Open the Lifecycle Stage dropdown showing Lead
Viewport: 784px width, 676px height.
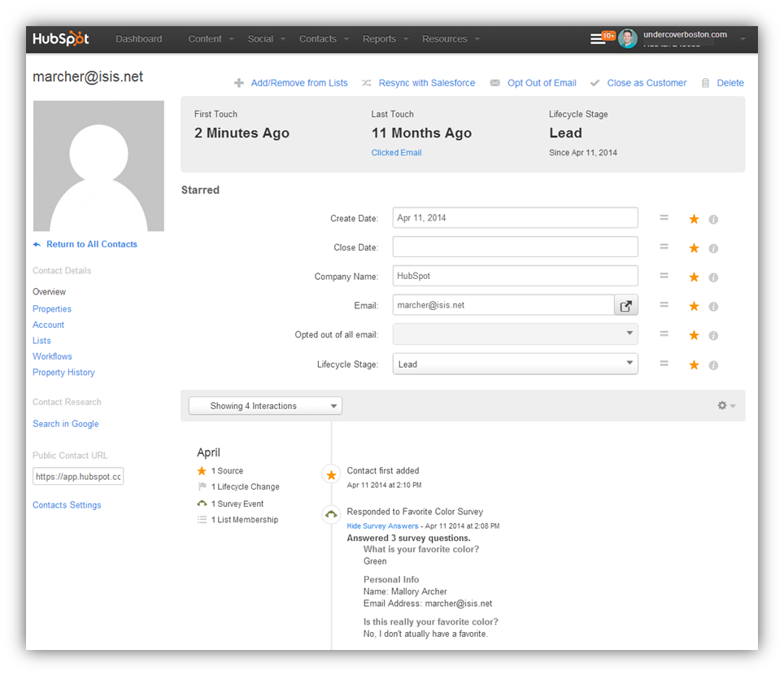tap(515, 364)
